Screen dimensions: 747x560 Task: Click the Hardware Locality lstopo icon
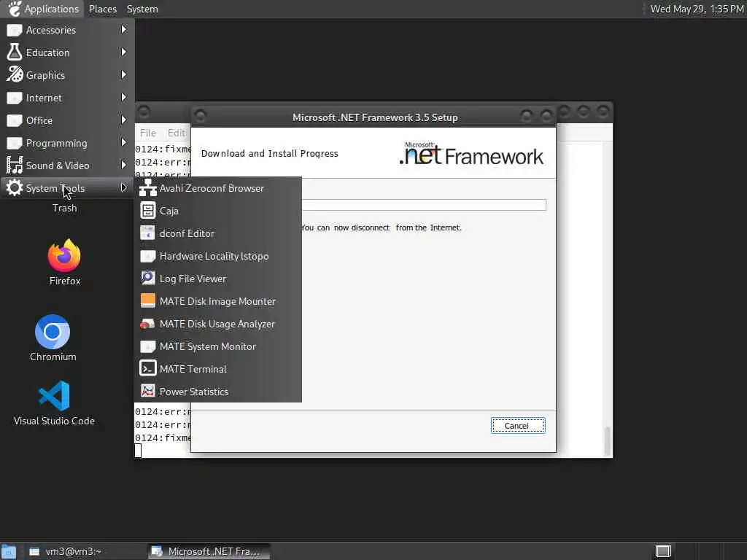(147, 256)
